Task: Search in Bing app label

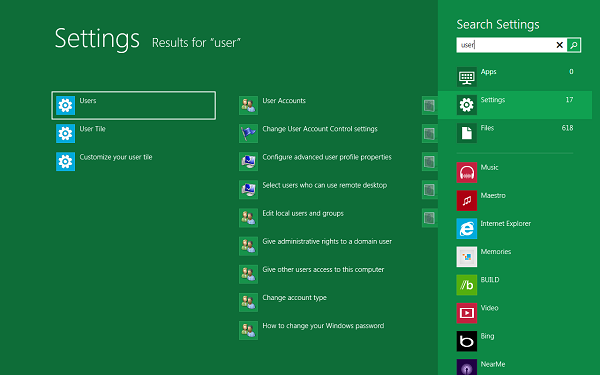Action: 487,336
